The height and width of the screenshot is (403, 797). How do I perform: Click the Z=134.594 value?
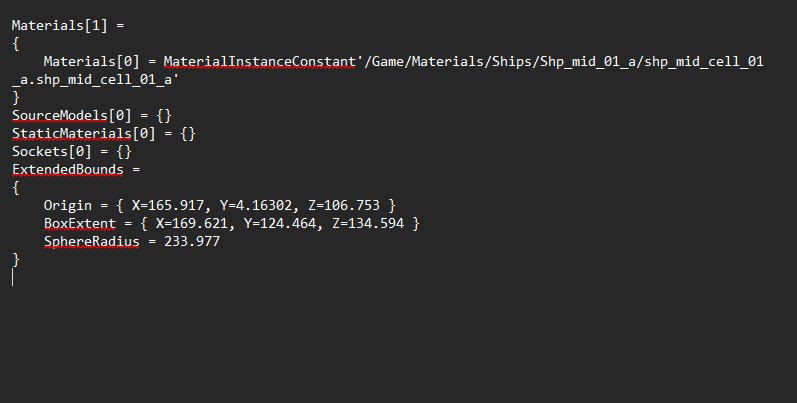point(366,224)
